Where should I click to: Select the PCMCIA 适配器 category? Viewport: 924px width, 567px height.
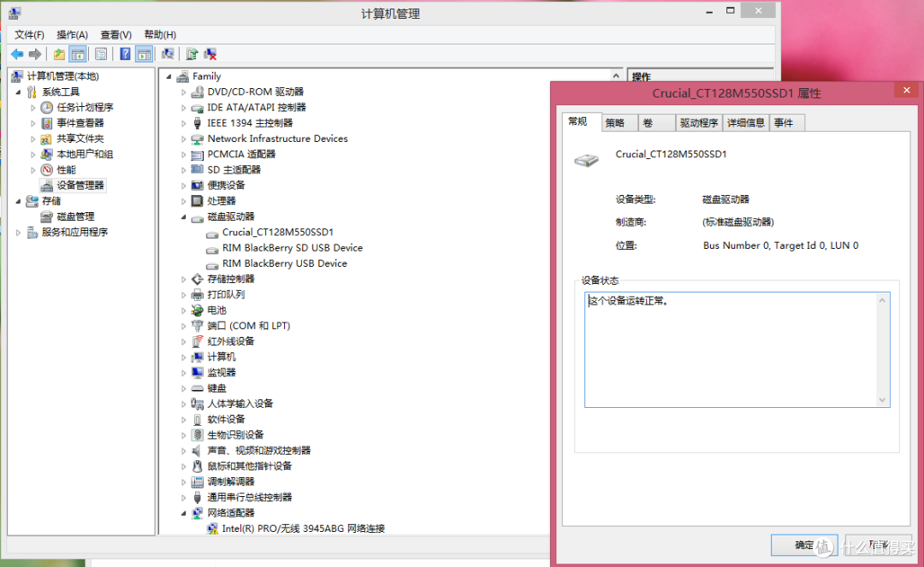241,154
